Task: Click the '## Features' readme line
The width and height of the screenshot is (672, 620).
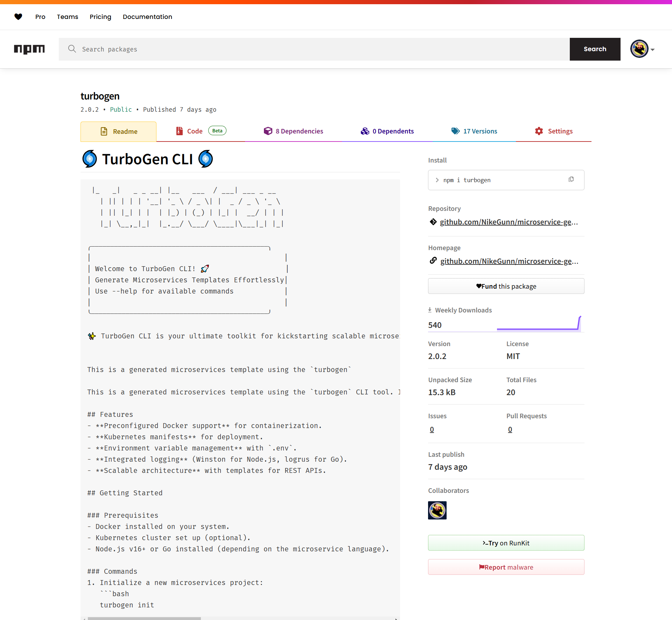Action: click(x=110, y=414)
